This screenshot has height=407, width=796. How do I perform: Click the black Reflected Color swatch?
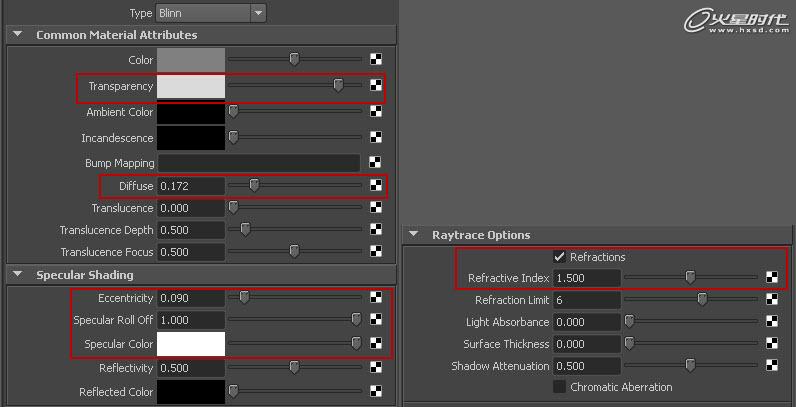[x=191, y=392]
